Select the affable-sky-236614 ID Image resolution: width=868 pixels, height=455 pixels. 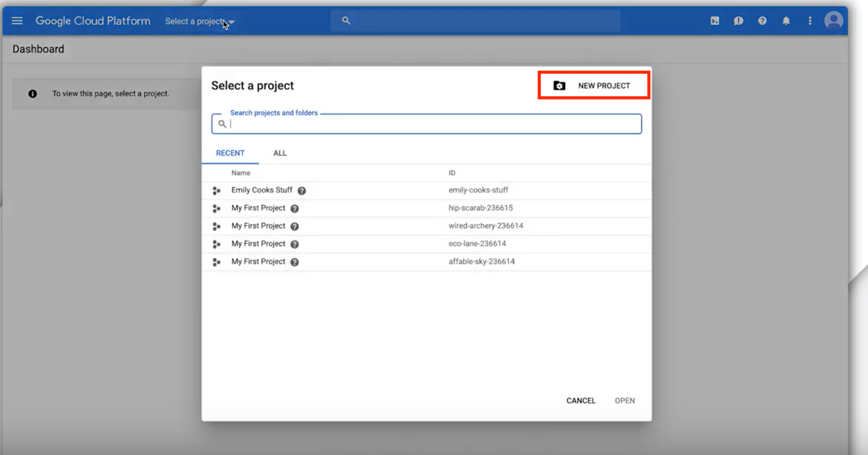(x=481, y=261)
